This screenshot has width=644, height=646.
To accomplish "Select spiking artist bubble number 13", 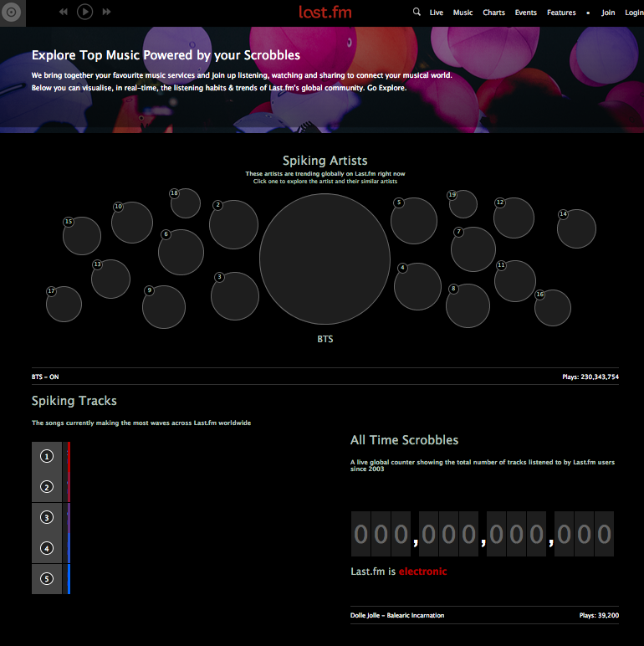I will point(110,279).
